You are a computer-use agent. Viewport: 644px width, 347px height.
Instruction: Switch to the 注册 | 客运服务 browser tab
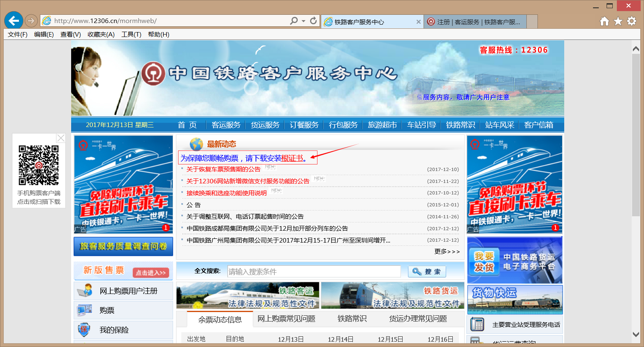click(x=475, y=22)
